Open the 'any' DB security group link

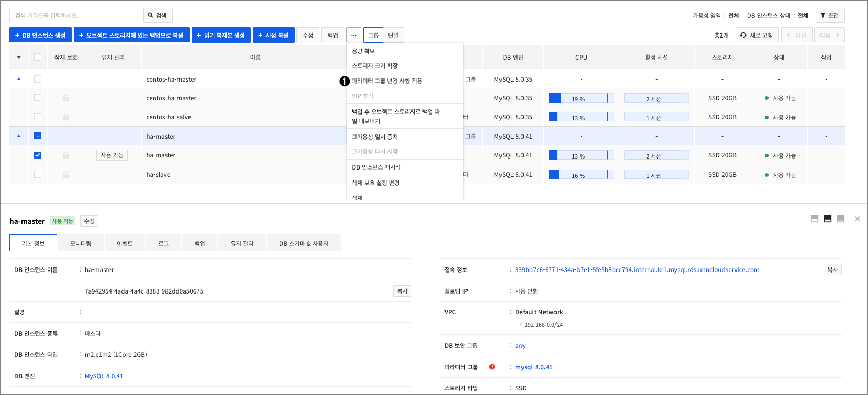(x=520, y=346)
